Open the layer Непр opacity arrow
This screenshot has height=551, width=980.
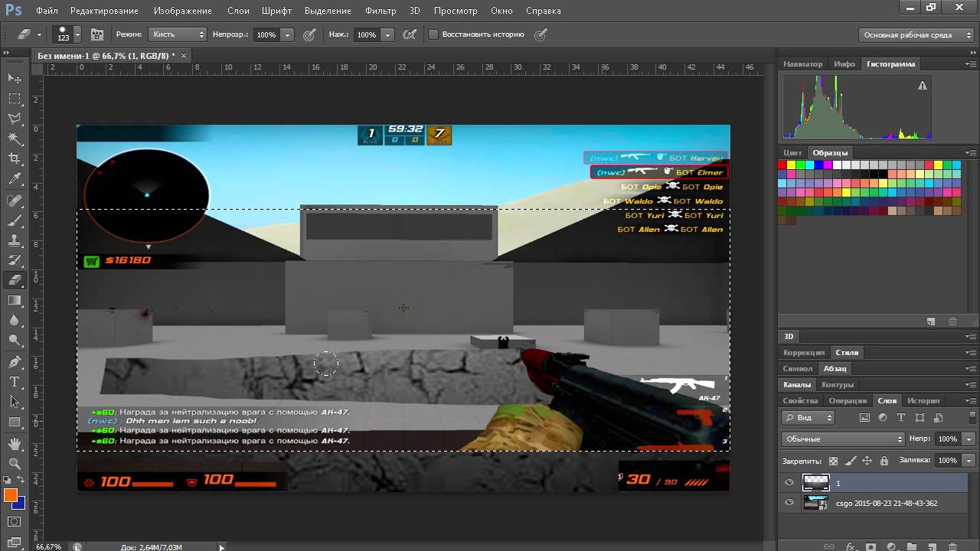coord(969,439)
